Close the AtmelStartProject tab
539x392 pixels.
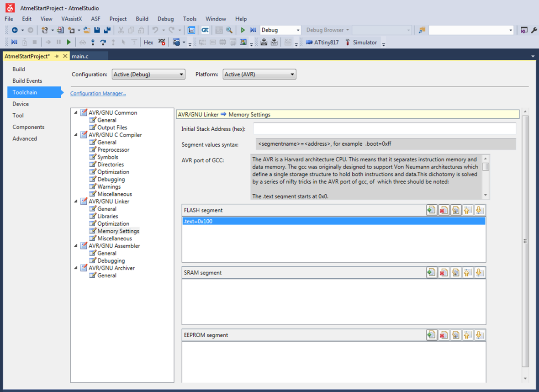(x=65, y=56)
